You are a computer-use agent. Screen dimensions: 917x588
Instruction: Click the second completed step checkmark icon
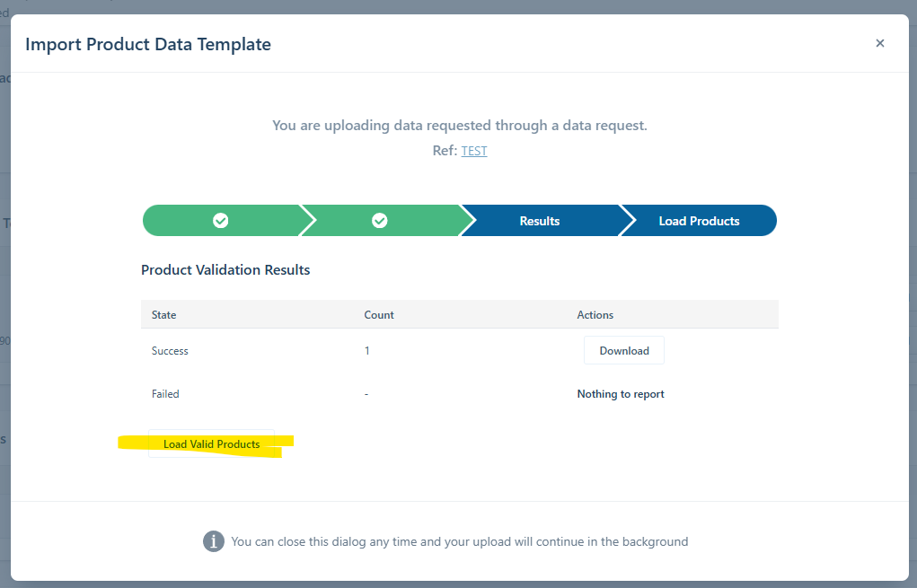(x=379, y=221)
